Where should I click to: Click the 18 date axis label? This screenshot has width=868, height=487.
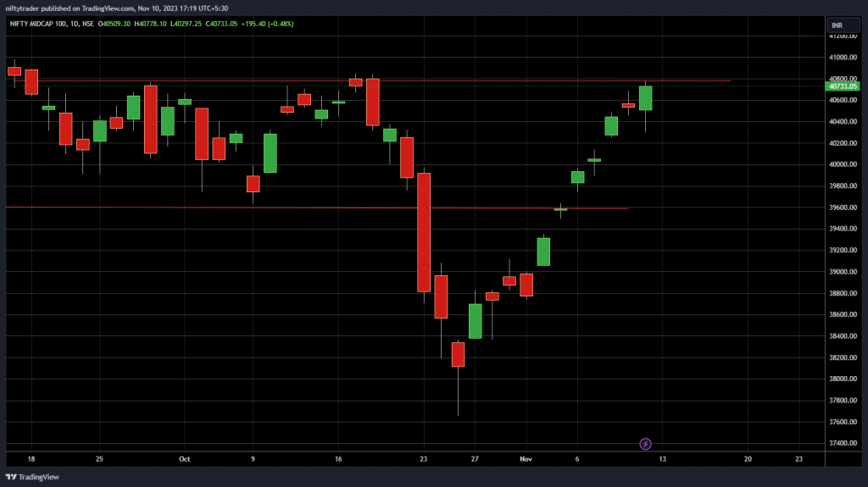[31, 459]
